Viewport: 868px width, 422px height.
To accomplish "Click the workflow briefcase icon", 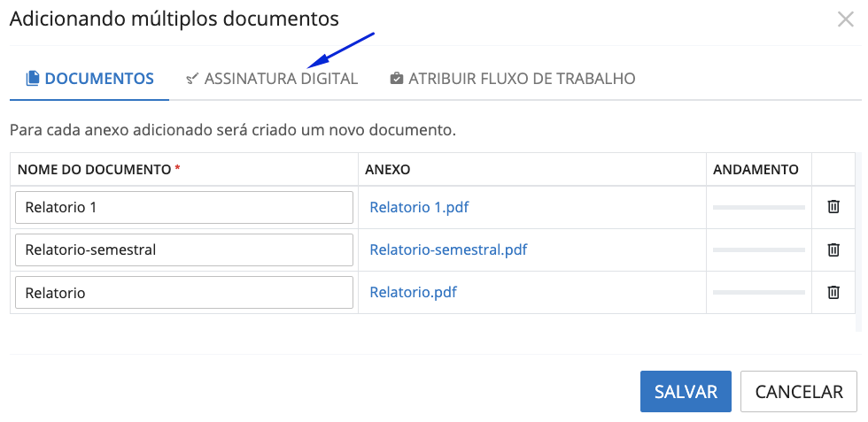I will point(397,79).
